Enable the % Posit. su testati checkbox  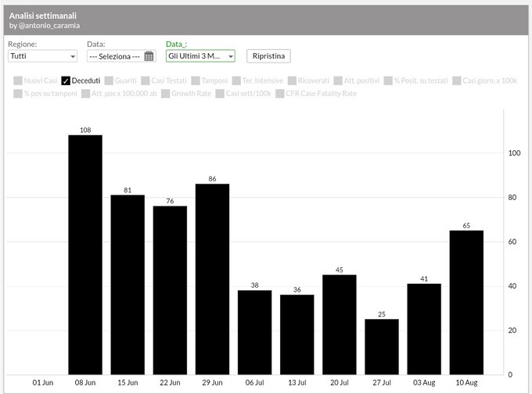[x=388, y=81]
